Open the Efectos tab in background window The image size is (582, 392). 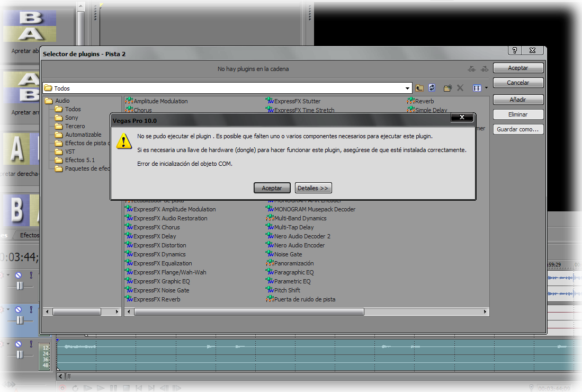click(x=29, y=235)
